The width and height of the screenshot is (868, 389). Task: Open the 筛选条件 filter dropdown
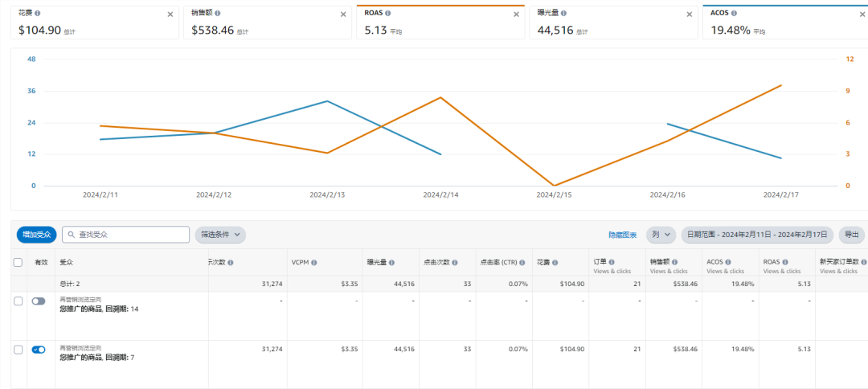coord(220,235)
